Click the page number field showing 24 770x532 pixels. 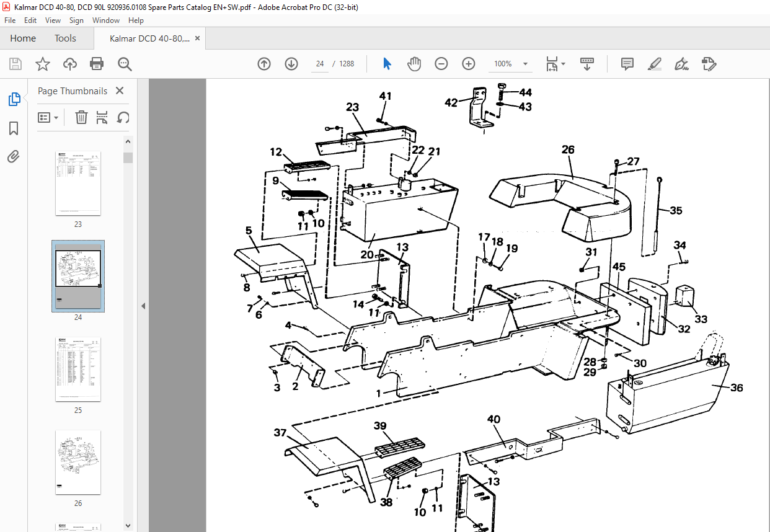pyautogui.click(x=320, y=64)
